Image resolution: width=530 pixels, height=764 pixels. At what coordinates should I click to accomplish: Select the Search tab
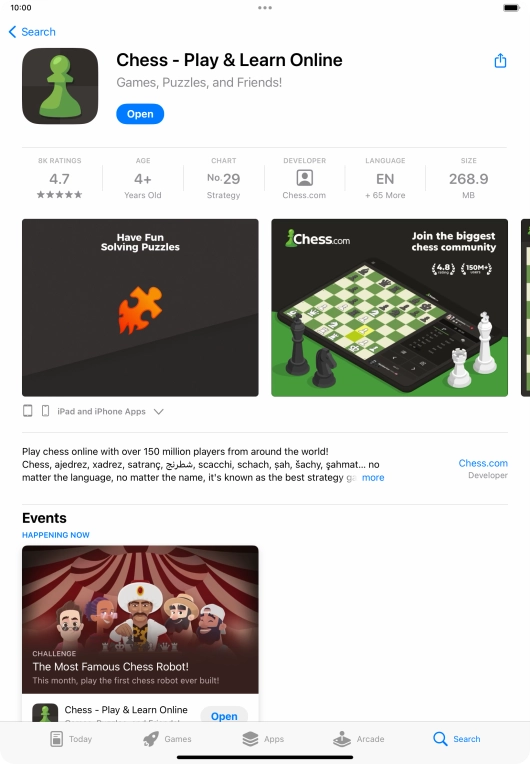456,739
